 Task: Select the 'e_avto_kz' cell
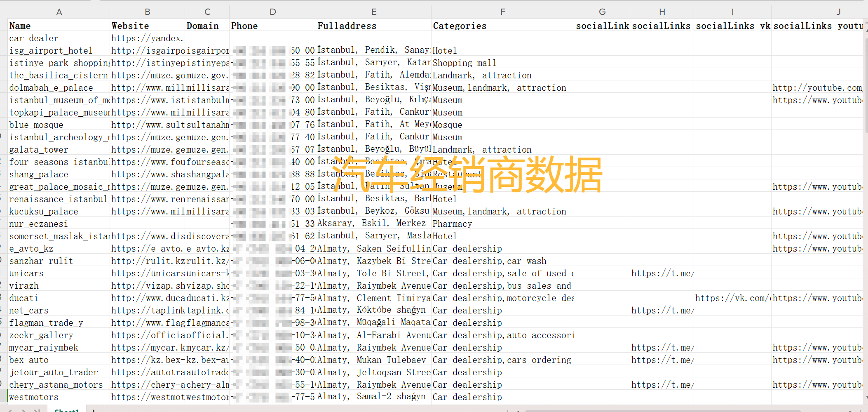click(59, 248)
